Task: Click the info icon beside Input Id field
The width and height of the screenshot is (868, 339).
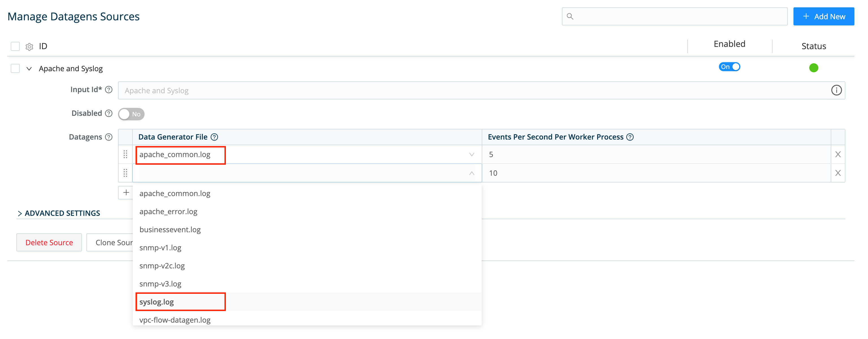Action: [x=837, y=90]
